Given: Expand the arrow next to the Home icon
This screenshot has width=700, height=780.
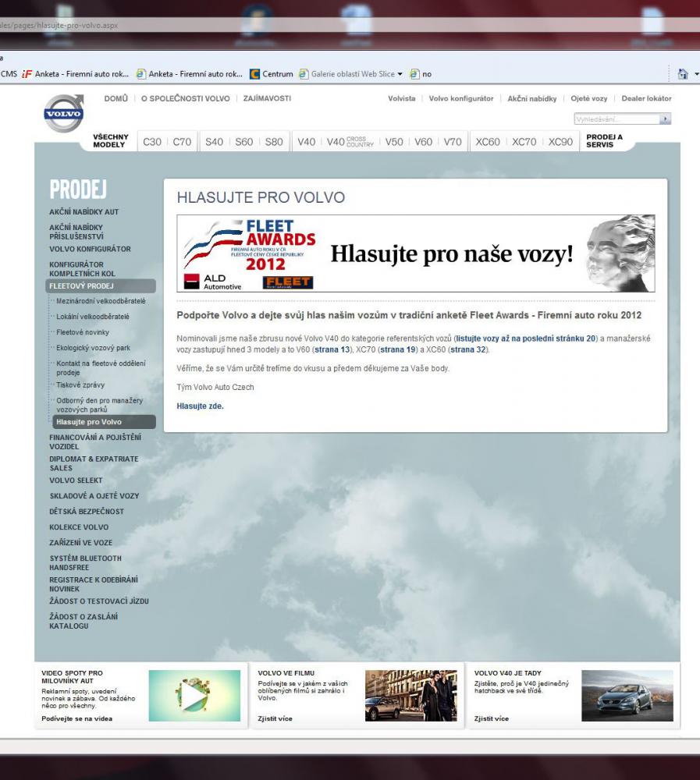Looking at the screenshot, I should click(697, 74).
